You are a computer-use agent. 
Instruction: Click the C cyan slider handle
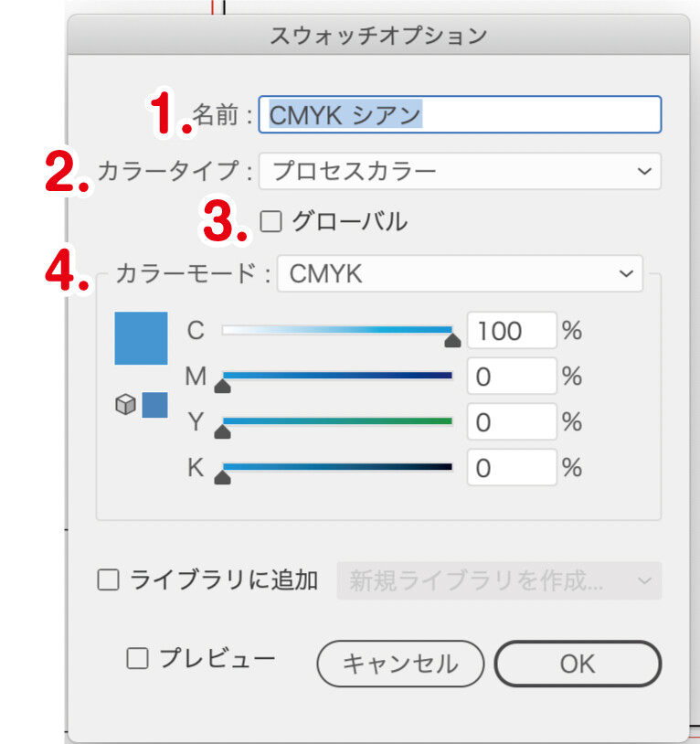pos(451,341)
